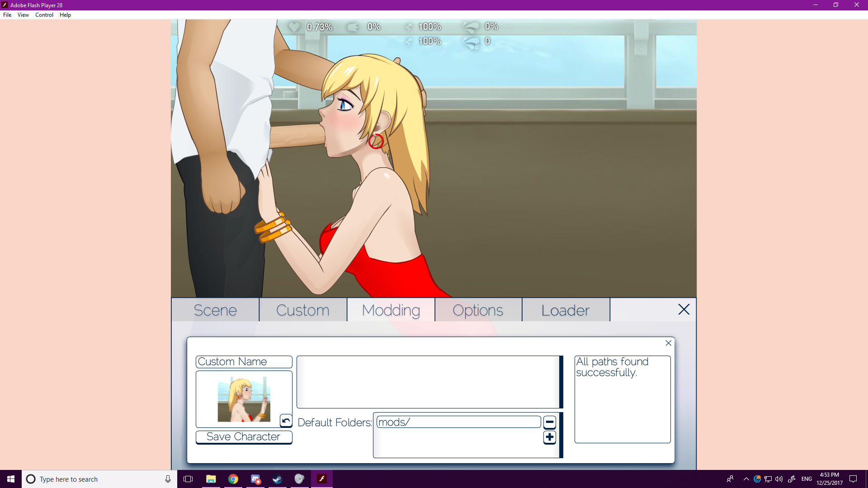Open the Modding tab
Screen dimensions: 868x488
[391, 310]
